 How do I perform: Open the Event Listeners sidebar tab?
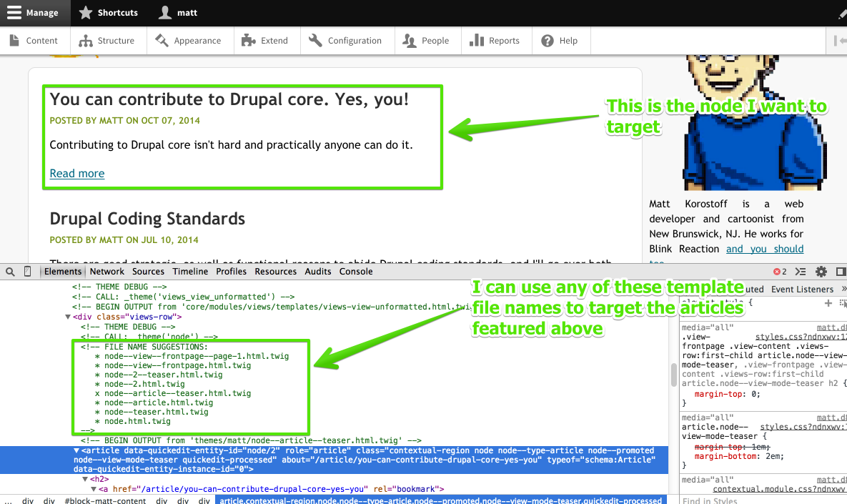coord(802,289)
